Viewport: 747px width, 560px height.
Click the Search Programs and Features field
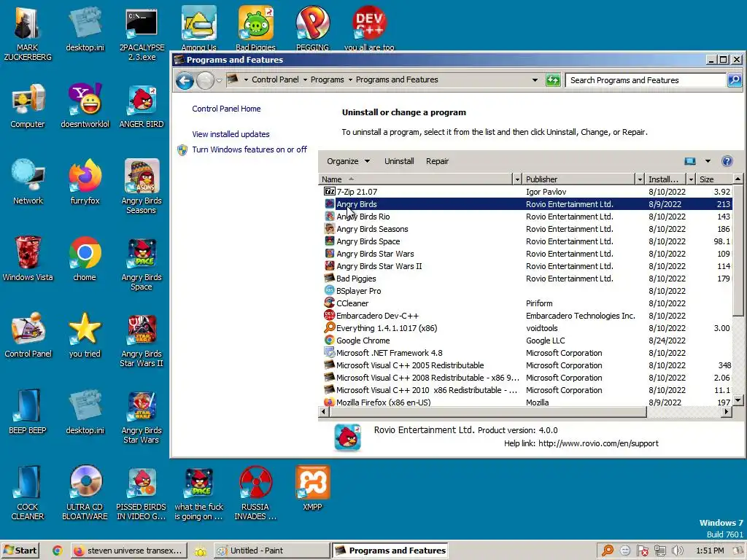[x=646, y=80]
